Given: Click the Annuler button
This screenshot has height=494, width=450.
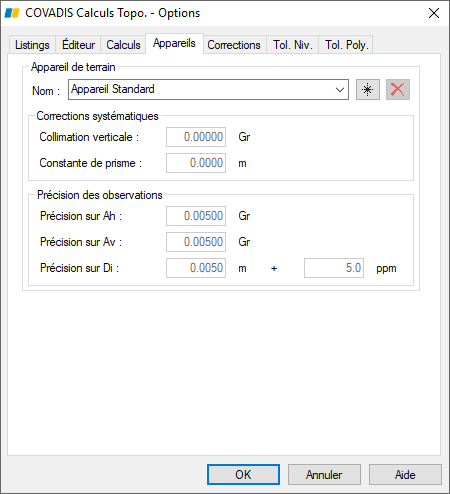Looking at the screenshot, I should coord(324,474).
